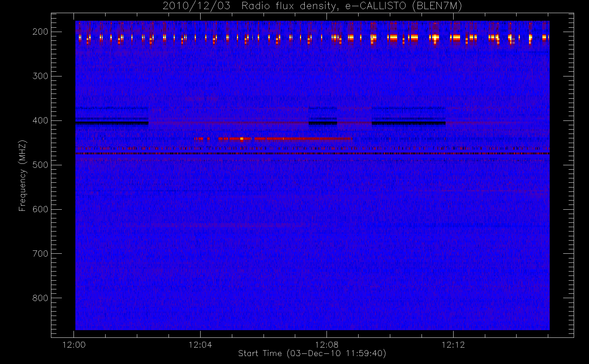Screen dimensions: 589x364
Task: Click the 500 frequency tick label
Action: tap(40, 165)
